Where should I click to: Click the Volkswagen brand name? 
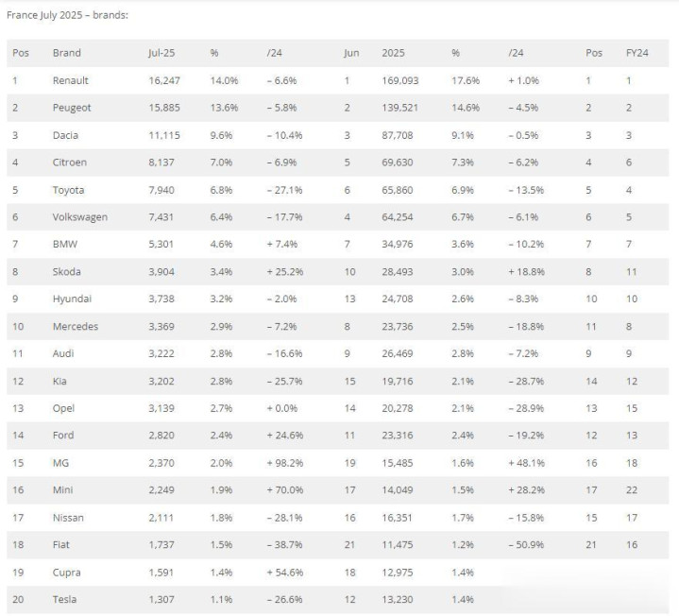point(80,217)
